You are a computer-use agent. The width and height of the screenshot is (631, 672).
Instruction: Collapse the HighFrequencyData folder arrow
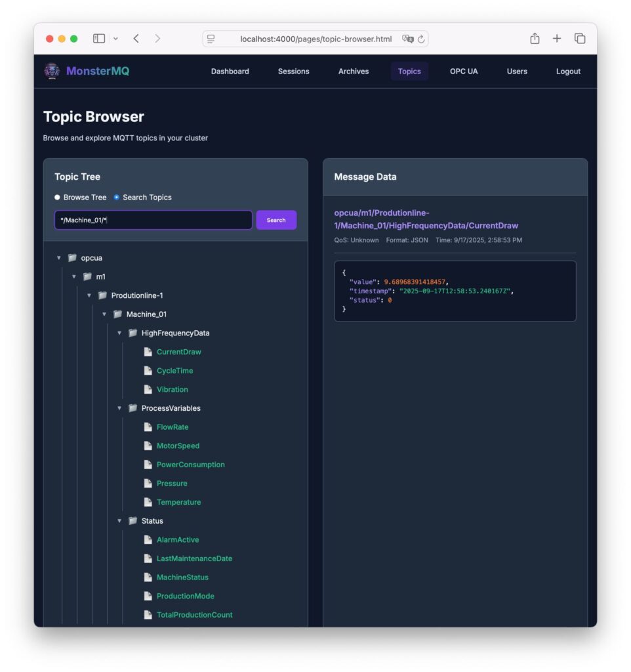coord(119,333)
